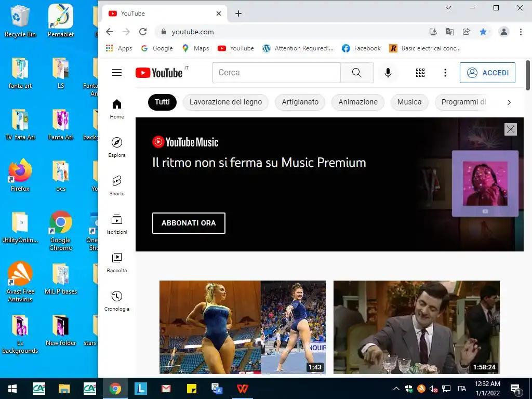Go to Home in YouTube sidebar
This screenshot has height=399, width=532.
[x=117, y=109]
